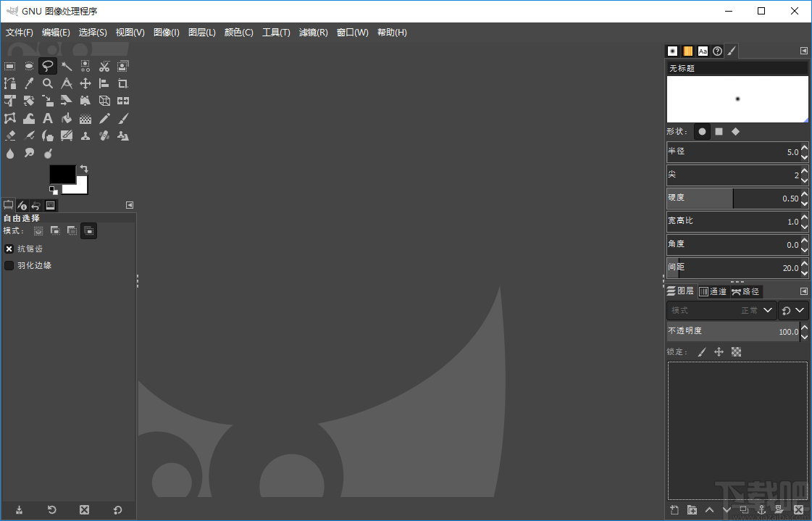Open the Fonts Aa tab

pos(702,51)
